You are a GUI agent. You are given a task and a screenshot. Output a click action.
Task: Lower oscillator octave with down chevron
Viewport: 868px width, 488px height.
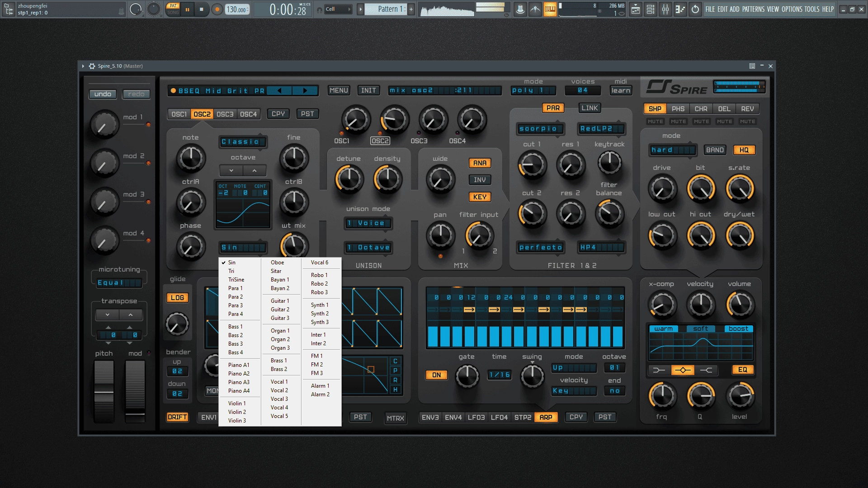coord(231,171)
